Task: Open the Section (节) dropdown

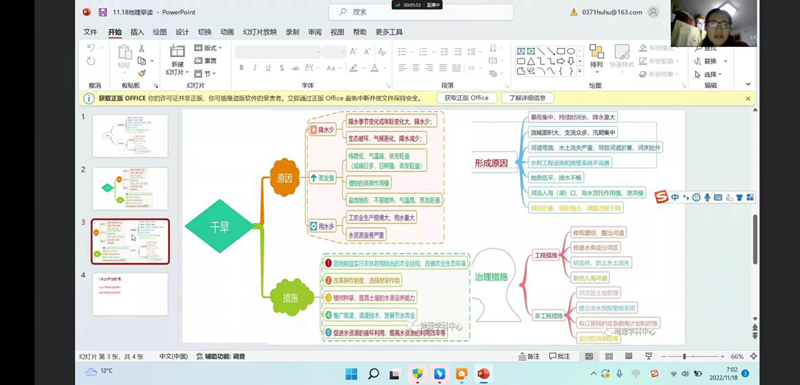Action: (x=205, y=73)
